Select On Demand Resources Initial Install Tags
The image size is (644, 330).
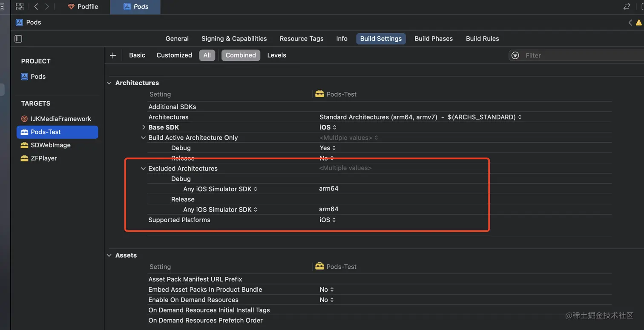point(209,310)
